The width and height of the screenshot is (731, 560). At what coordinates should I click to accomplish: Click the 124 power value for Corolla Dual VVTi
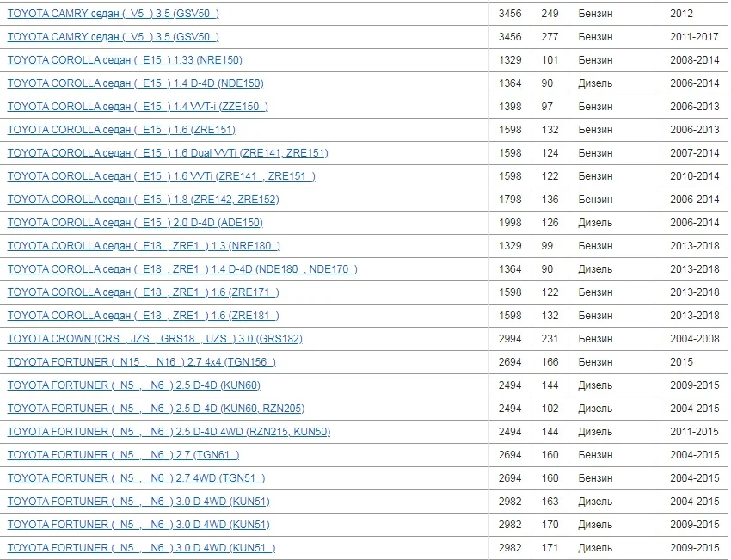pyautogui.click(x=550, y=153)
